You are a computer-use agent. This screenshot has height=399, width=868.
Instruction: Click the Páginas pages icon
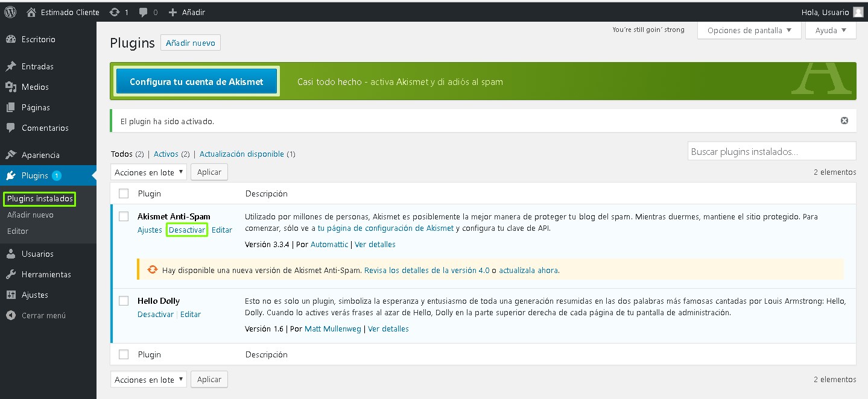[x=11, y=107]
